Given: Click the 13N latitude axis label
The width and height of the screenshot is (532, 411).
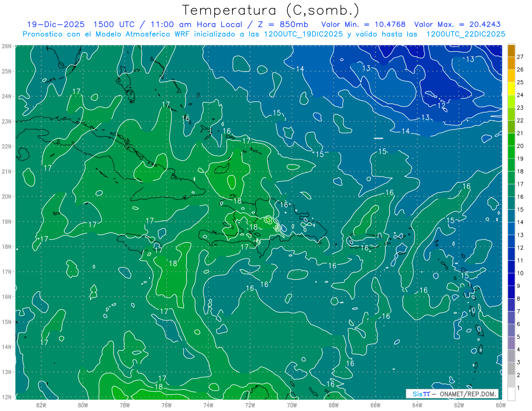Looking at the screenshot, I should click(6, 372).
